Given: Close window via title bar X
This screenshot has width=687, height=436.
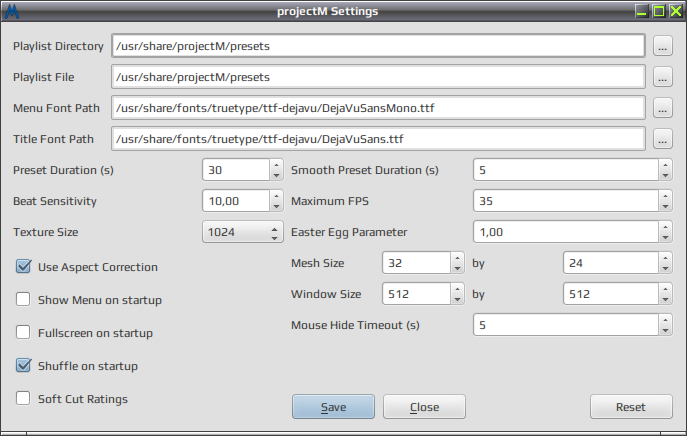Looking at the screenshot, I should [676, 11].
